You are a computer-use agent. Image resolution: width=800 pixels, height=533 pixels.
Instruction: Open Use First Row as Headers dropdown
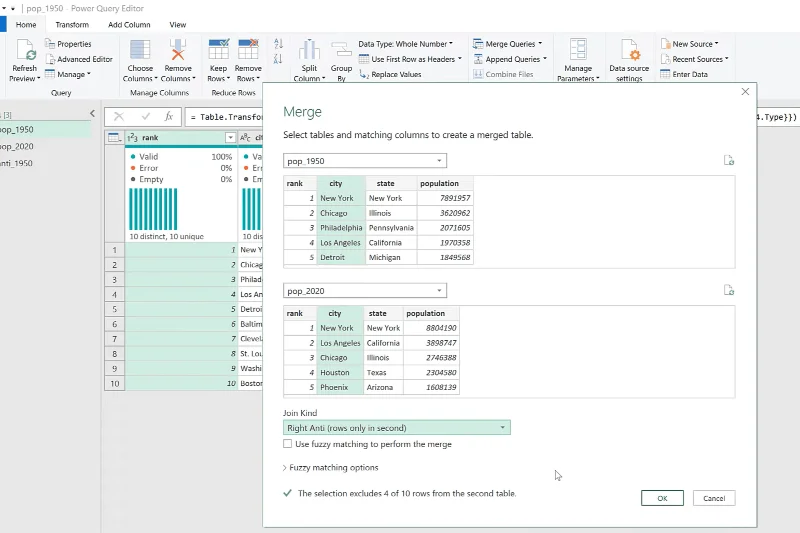click(x=410, y=59)
